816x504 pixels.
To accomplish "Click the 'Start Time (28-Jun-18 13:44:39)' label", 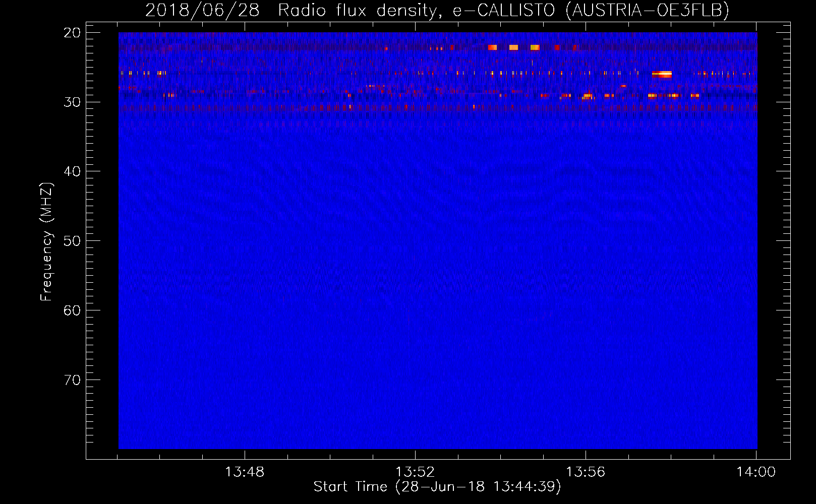I will [437, 487].
